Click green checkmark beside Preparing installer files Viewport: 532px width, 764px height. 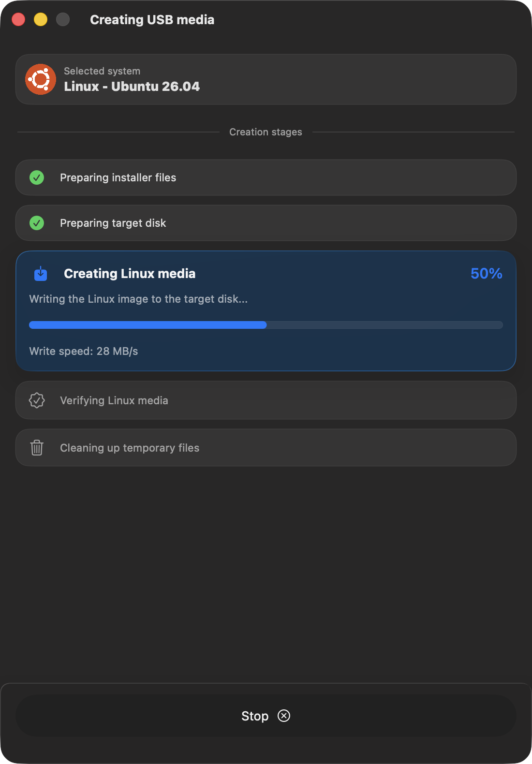click(x=37, y=177)
